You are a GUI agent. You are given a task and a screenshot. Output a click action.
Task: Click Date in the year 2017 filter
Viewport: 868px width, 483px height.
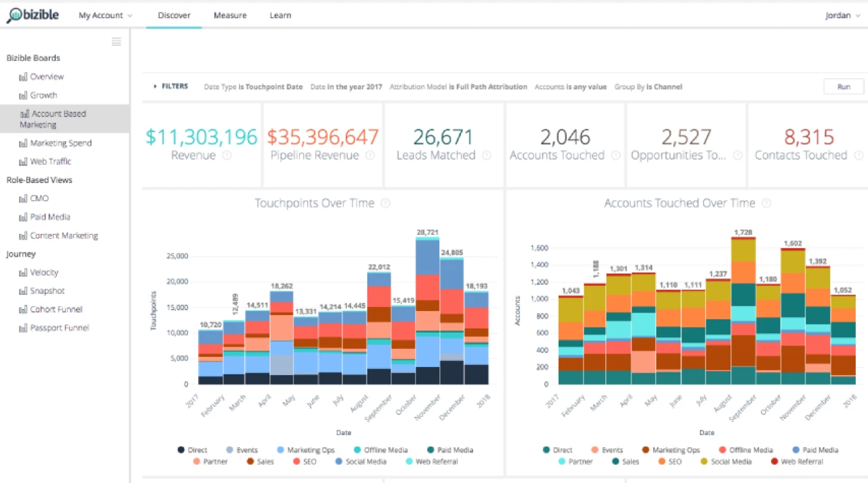(346, 87)
